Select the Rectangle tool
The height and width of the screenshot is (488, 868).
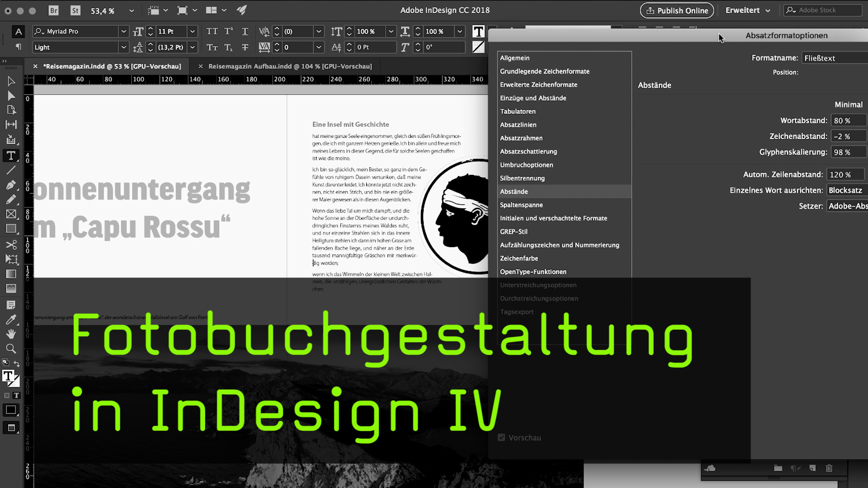pos(11,229)
